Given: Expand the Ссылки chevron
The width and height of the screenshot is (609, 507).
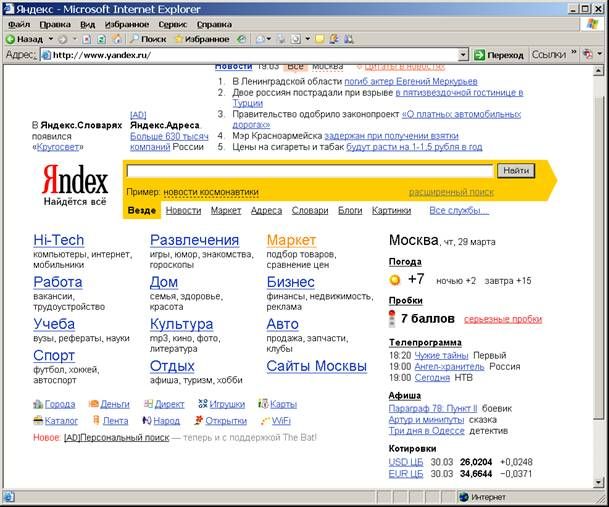Looking at the screenshot, I should coord(574,52).
